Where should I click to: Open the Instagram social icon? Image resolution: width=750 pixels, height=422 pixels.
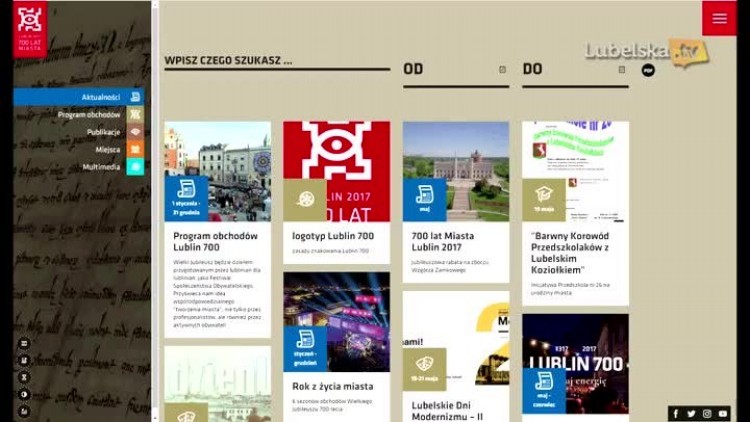point(707,413)
